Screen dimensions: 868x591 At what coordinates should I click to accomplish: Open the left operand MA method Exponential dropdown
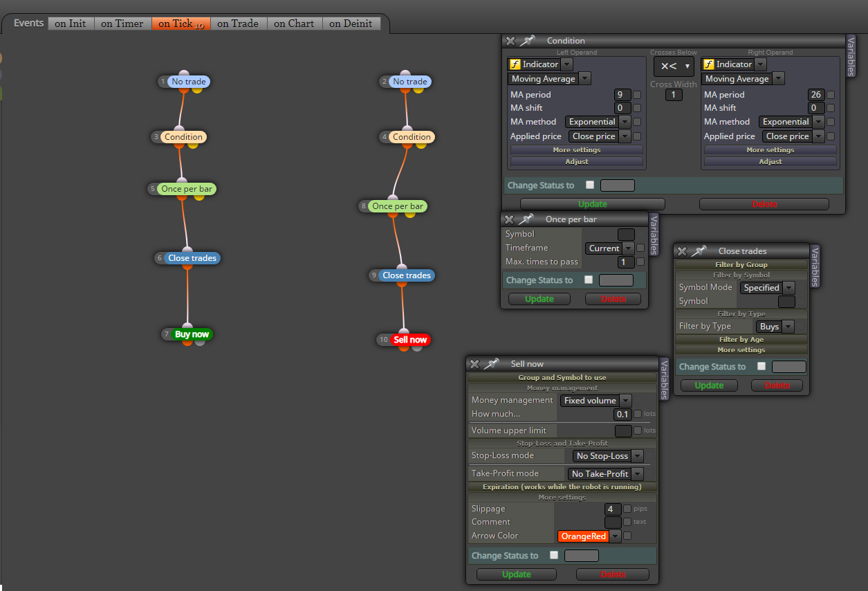click(598, 122)
